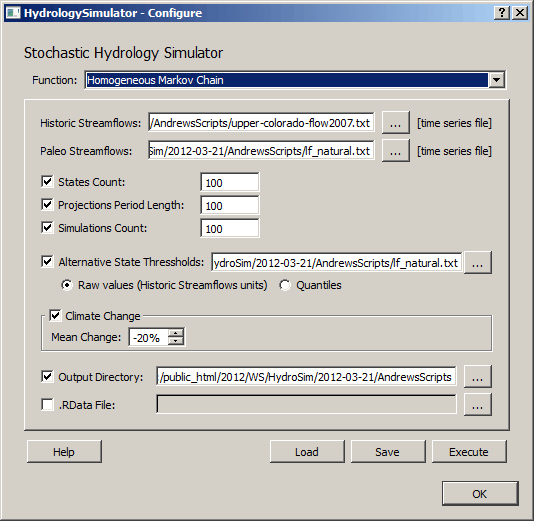This screenshot has width=534, height=521.
Task: Browse for Historic Streamflows file
Action: tap(395, 123)
